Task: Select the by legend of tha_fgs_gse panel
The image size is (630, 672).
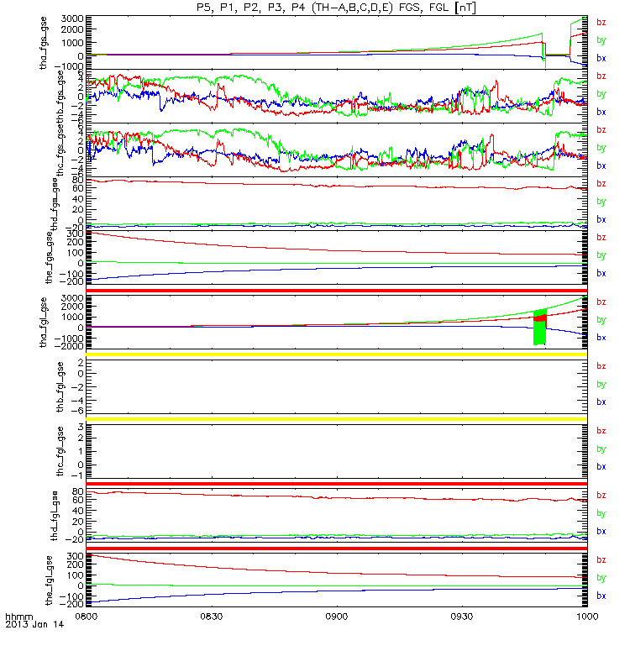Action: (x=601, y=40)
